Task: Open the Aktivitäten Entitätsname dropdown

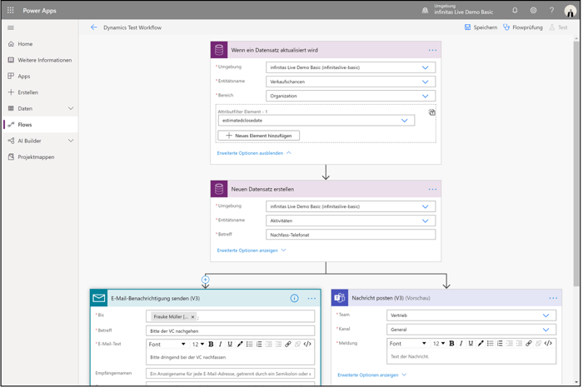Action: (x=351, y=221)
